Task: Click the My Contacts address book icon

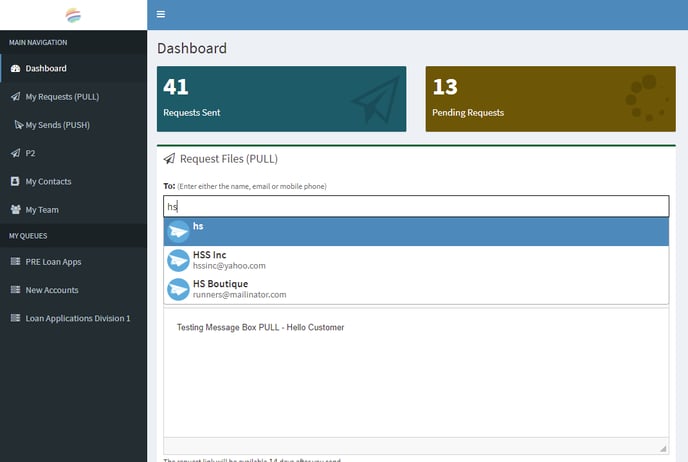Action: pos(15,181)
